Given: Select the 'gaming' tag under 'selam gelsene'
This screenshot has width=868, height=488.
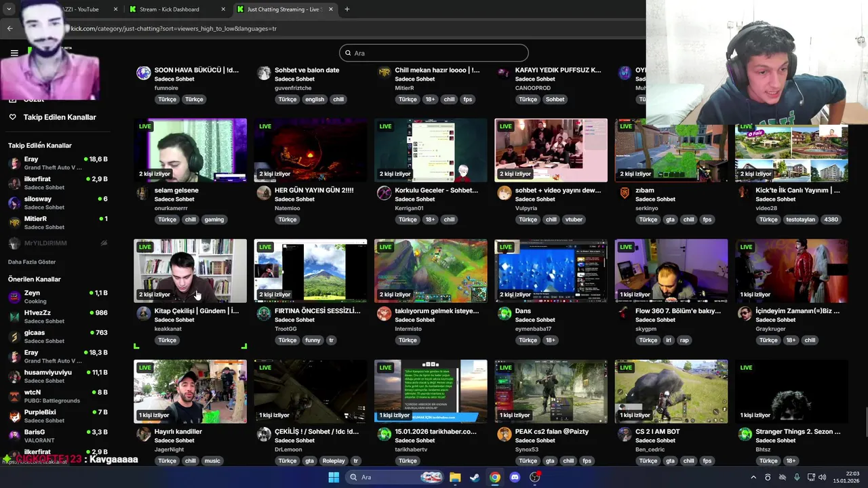Looking at the screenshot, I should tap(214, 220).
